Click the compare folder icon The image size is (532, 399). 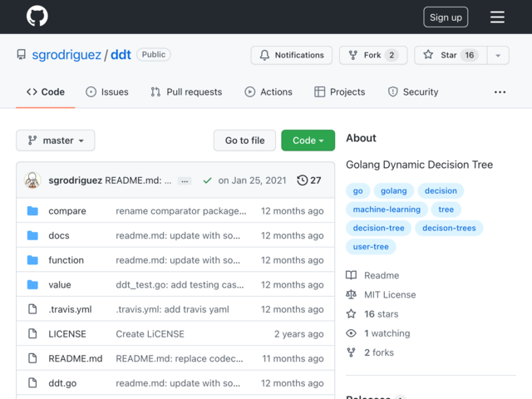[x=32, y=210]
